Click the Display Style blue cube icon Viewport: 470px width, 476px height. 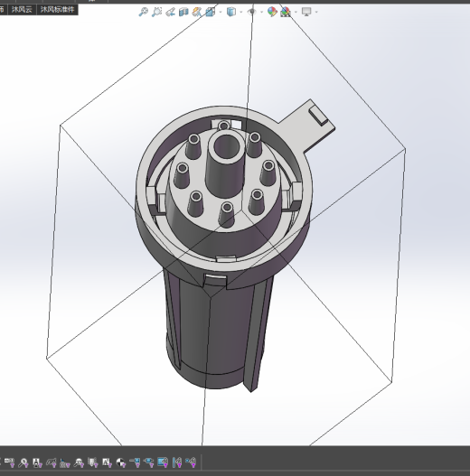(x=231, y=12)
